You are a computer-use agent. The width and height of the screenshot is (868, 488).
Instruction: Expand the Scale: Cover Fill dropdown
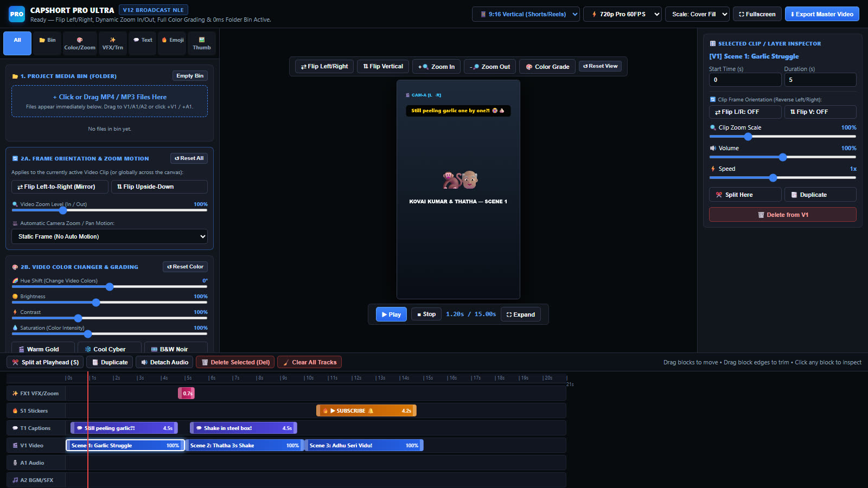pyautogui.click(x=698, y=14)
